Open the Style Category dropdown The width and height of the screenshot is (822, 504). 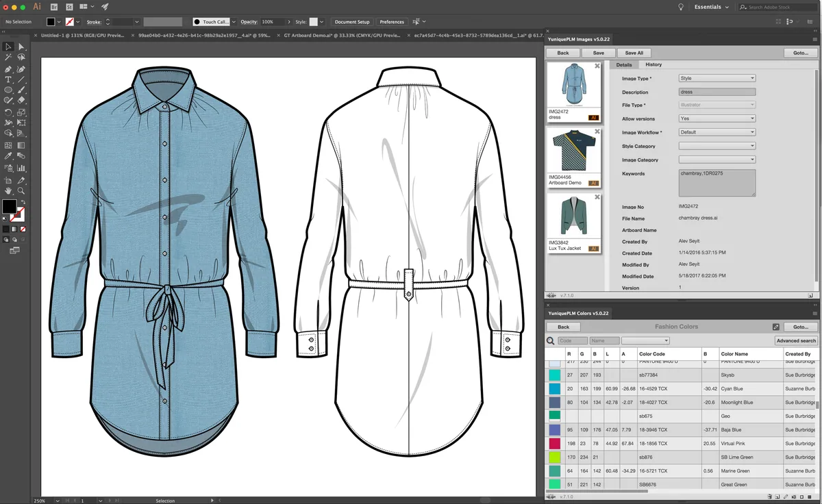point(717,146)
